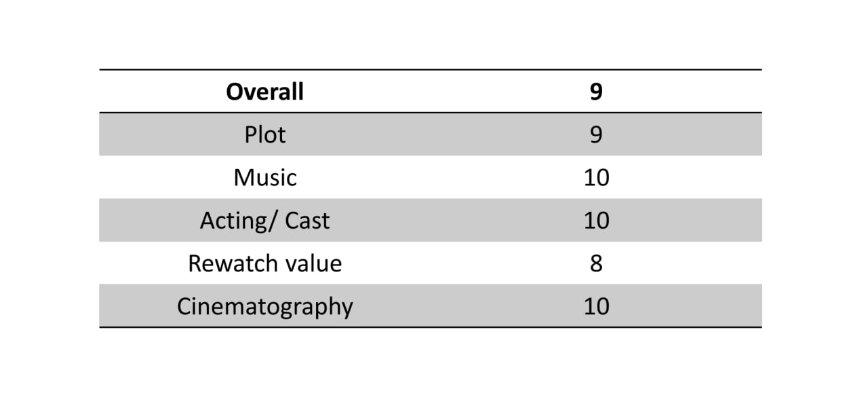Click the Rewatch value score 8
Image resolution: width=868 pixels, height=393 pixels.
tap(595, 263)
